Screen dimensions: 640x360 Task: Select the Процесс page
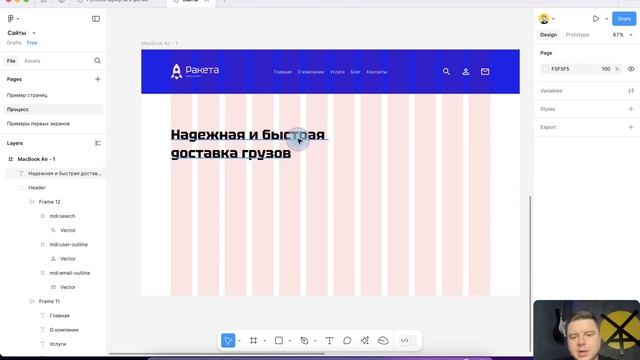53,109
